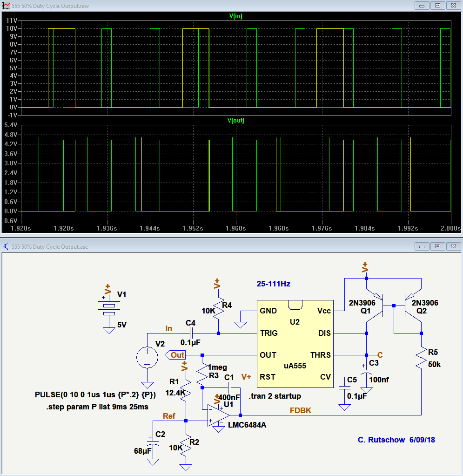Click the Vcc pin label on U2
Image resolution: width=463 pixels, height=476 pixels.
(324, 311)
